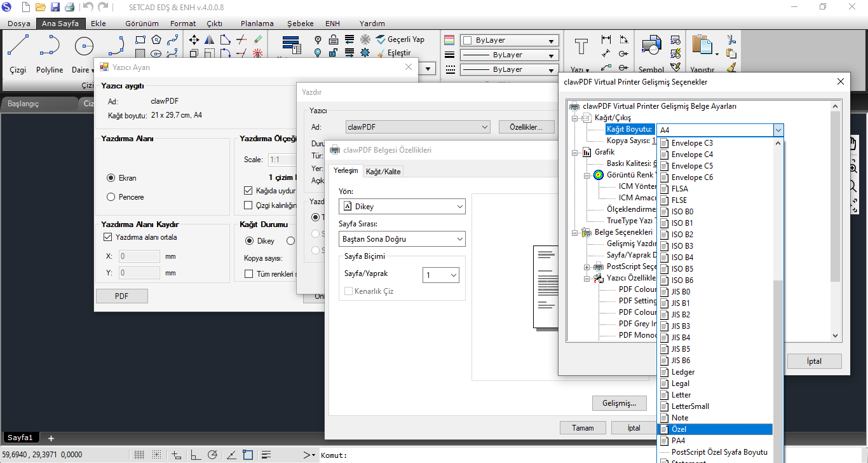868x463 pixels.
Task: Click the Mirror tool icon
Action: 210,39
